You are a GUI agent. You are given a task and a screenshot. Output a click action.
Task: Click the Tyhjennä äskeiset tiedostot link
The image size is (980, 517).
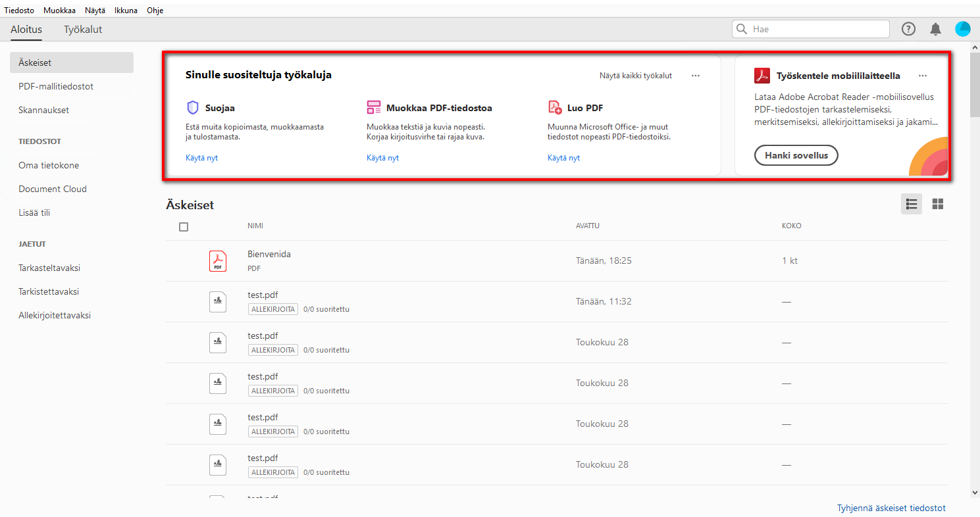tap(891, 508)
